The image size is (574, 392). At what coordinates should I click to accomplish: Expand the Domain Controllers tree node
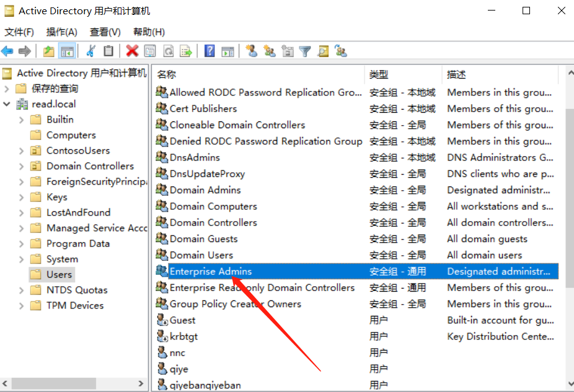21,167
